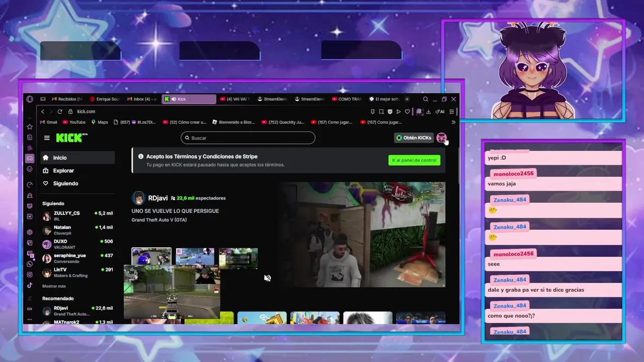The height and width of the screenshot is (362, 644).
Task: Switch to the Inbox (4) tab
Action: click(142, 99)
